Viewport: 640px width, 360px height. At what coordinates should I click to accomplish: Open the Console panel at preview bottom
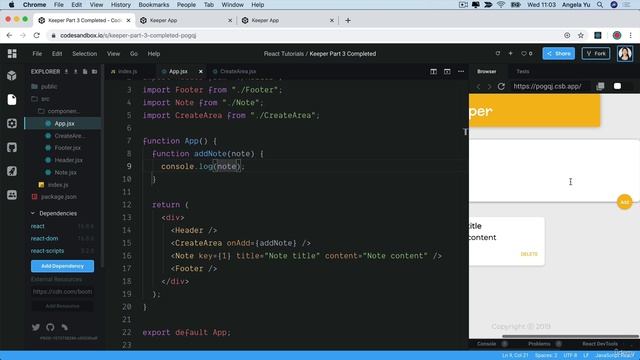point(487,344)
